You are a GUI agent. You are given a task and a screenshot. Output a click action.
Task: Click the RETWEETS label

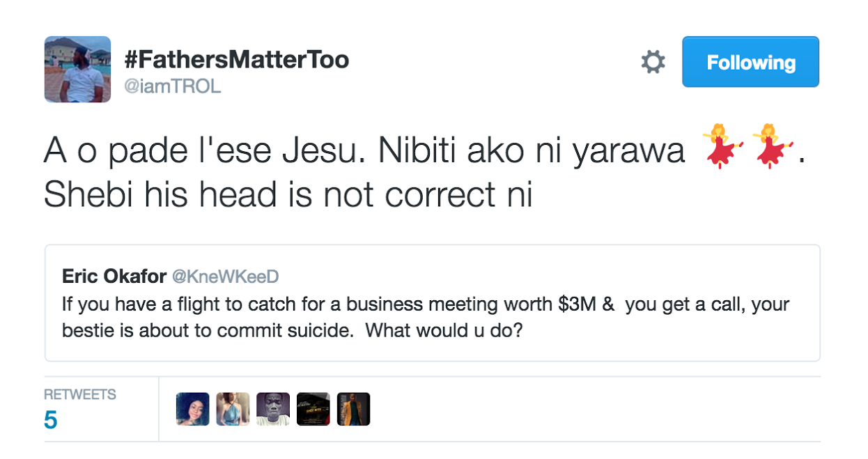pos(79,394)
